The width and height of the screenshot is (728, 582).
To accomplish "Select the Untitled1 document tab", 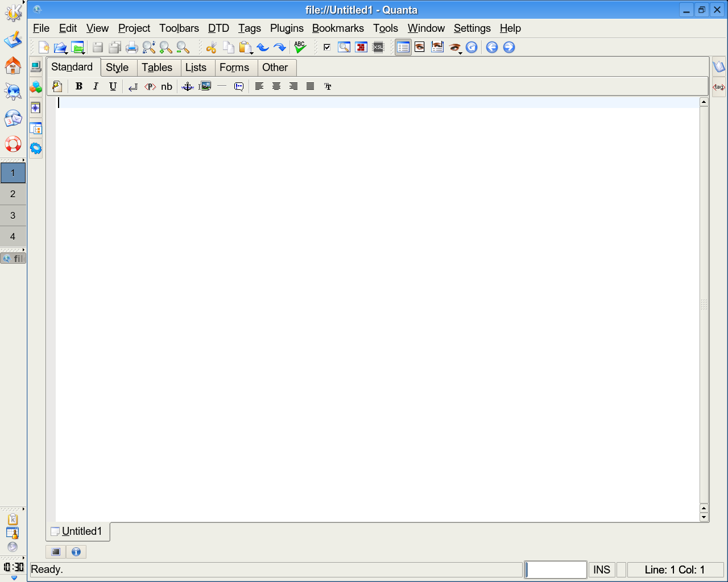I will pos(78,531).
